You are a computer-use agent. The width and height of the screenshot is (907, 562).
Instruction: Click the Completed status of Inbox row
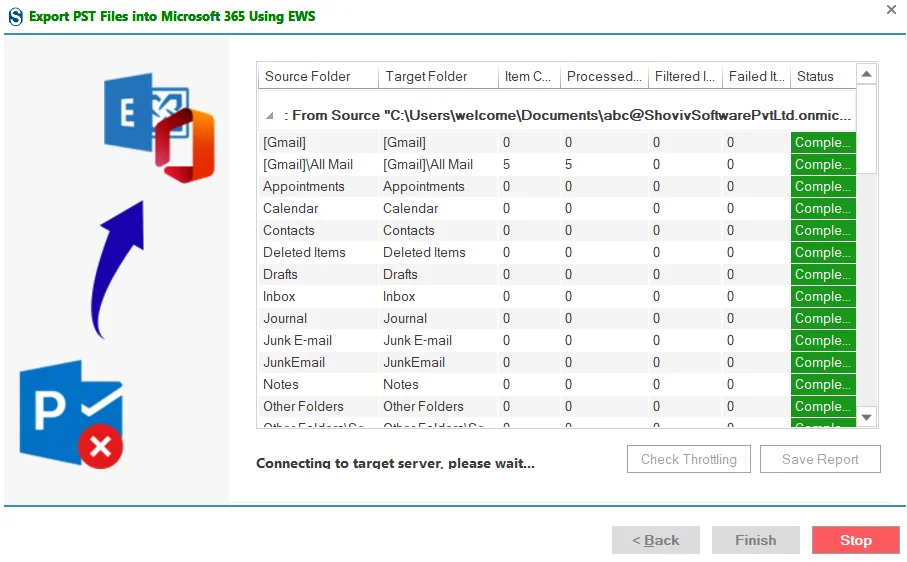(x=823, y=296)
